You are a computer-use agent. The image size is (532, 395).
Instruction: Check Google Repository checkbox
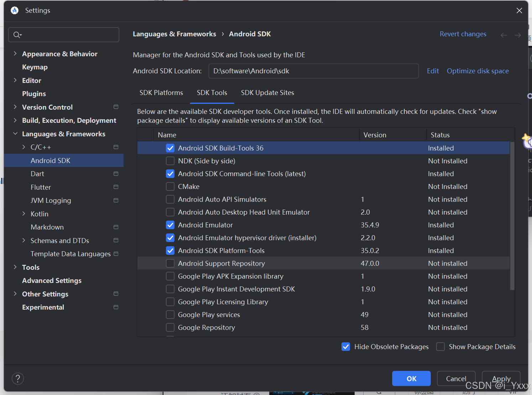coord(170,327)
